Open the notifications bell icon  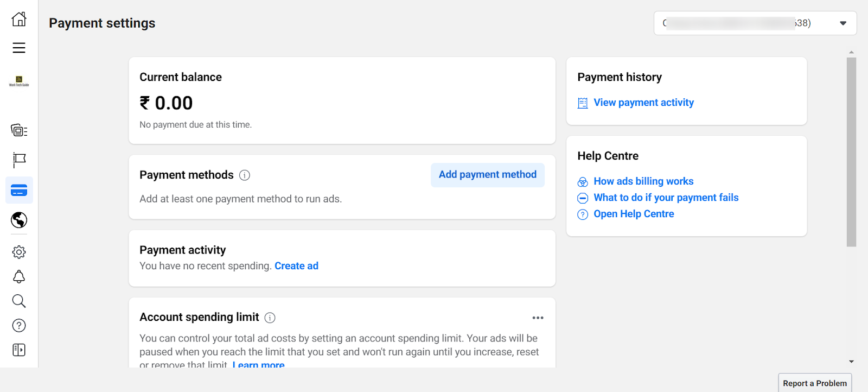point(19,277)
